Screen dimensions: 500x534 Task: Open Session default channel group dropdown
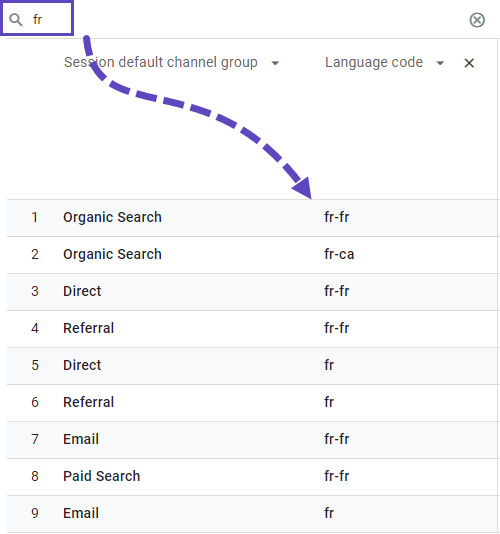[275, 63]
